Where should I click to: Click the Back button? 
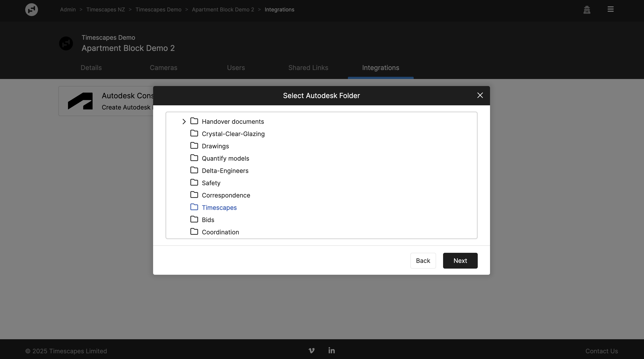tap(423, 261)
